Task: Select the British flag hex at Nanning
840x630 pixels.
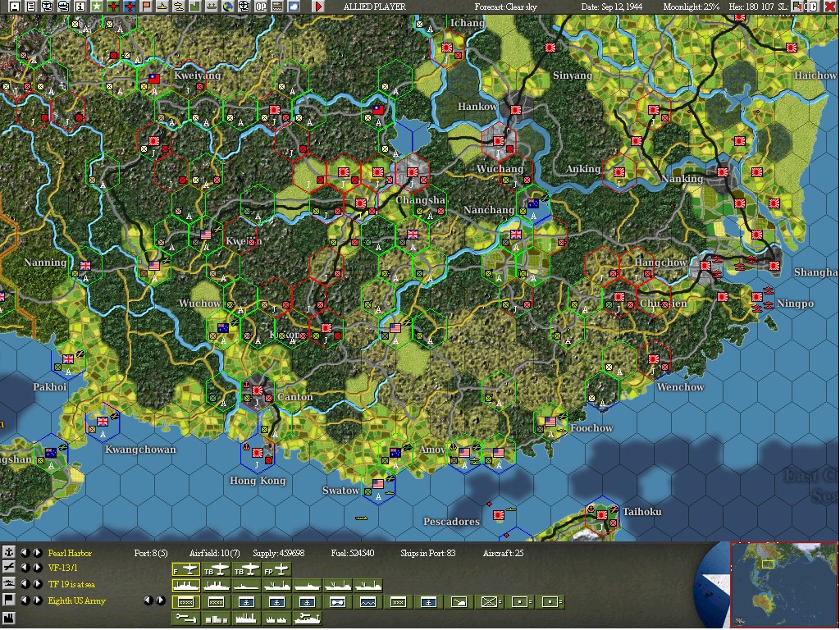Action: point(85,265)
